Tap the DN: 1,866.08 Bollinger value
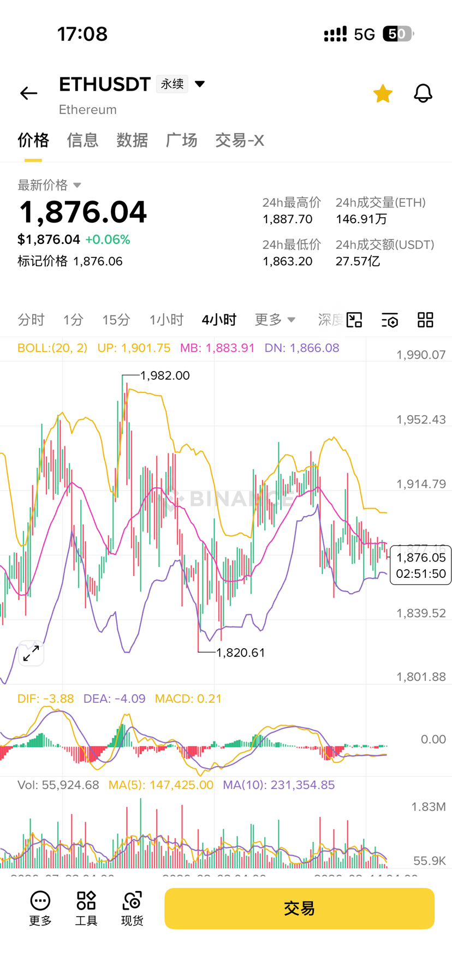Image resolution: width=452 pixels, height=980 pixels. tap(302, 348)
